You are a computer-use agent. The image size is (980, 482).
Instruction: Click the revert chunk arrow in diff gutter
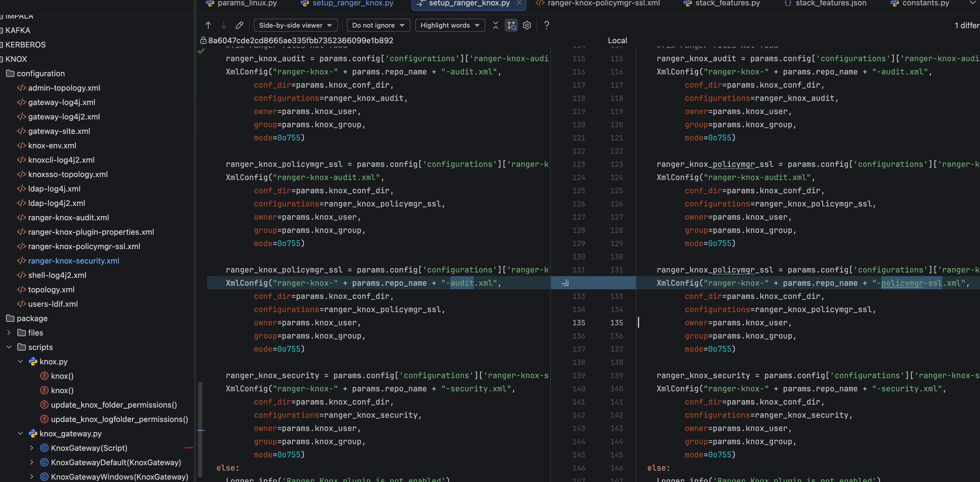[x=565, y=283]
